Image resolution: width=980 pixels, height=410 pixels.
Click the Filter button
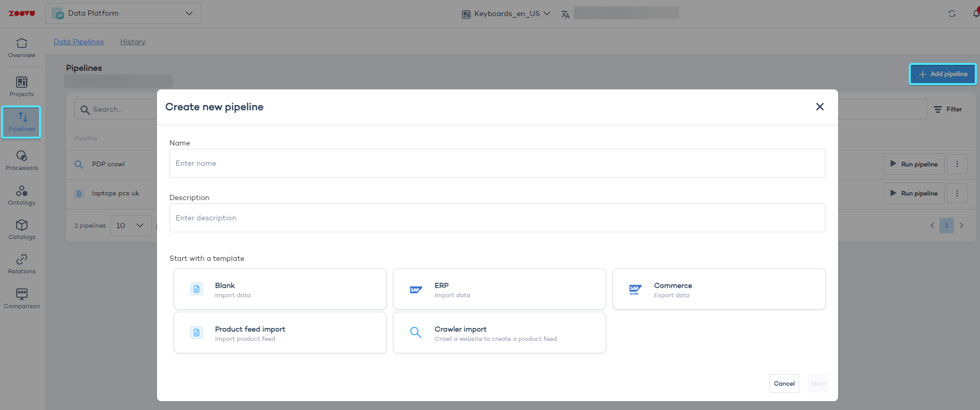pos(948,110)
